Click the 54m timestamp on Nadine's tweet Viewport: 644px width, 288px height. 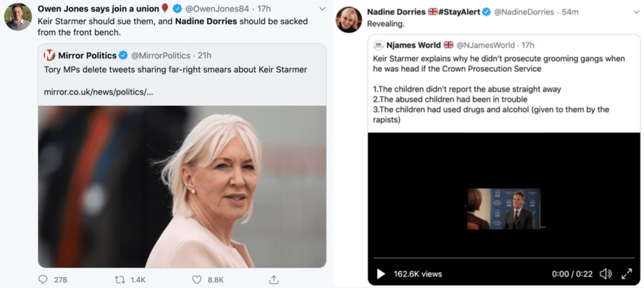click(570, 12)
